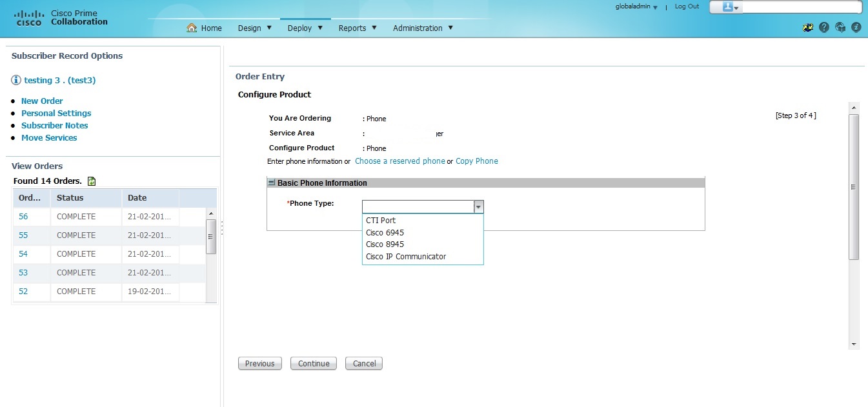
Task: Click COMPLETE status of order 56
Action: [x=76, y=217]
